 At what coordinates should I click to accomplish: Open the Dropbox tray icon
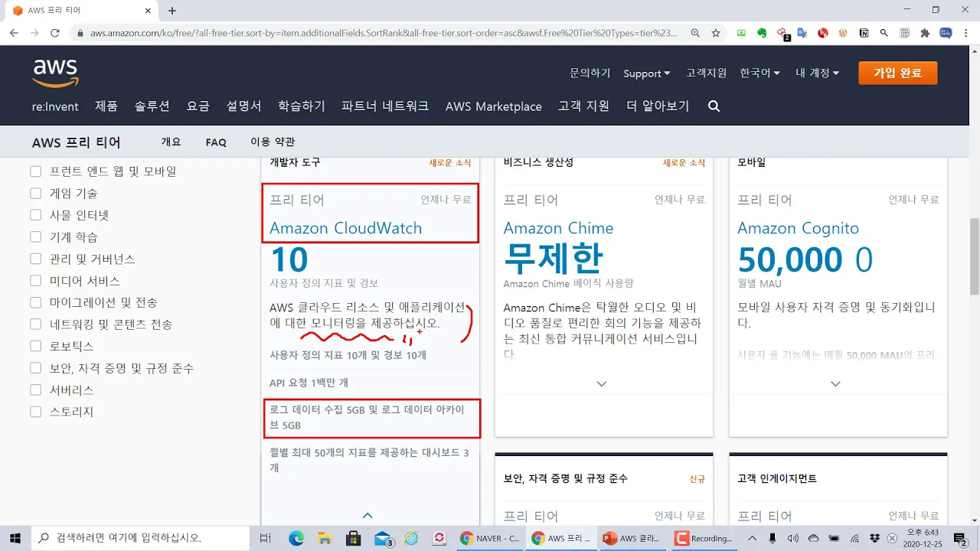click(x=876, y=538)
